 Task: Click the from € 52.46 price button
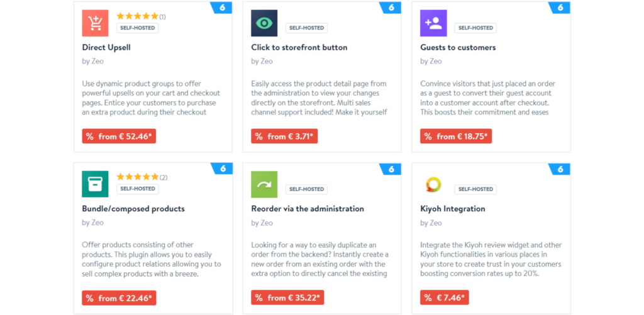[x=119, y=136]
